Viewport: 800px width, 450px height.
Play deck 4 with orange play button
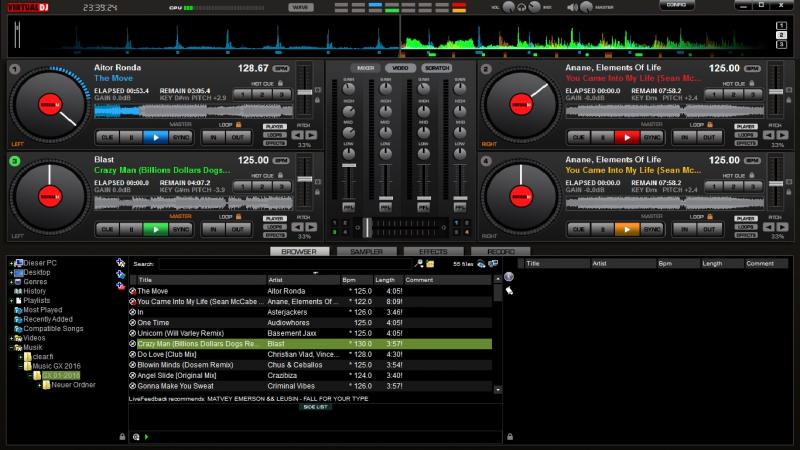[x=627, y=229]
